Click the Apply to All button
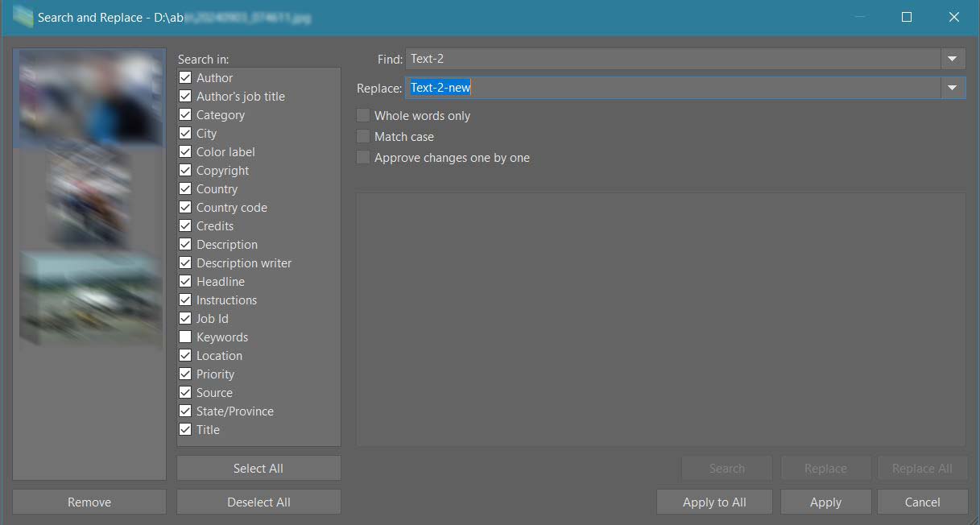The width and height of the screenshot is (980, 525). pos(714,502)
